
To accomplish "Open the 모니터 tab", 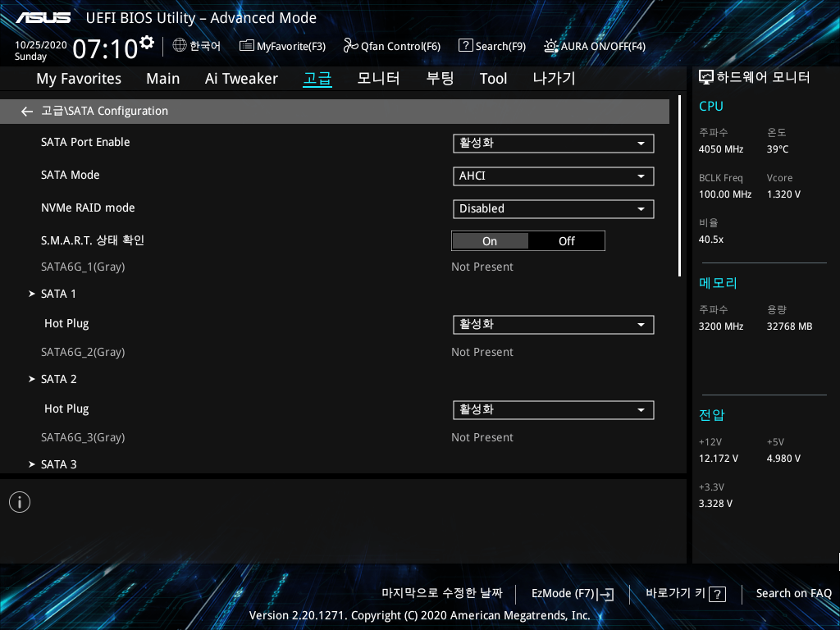I will [x=378, y=78].
